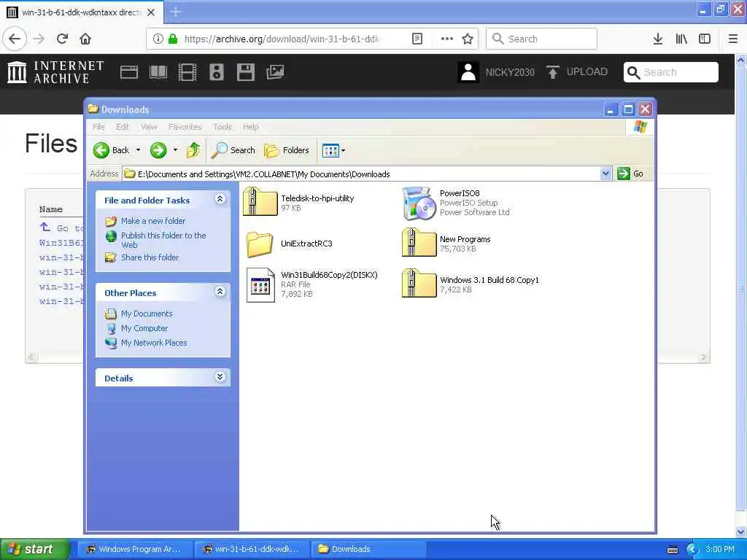The height and width of the screenshot is (560, 747).
Task: Click Firefox home button
Action: pyautogui.click(x=85, y=39)
